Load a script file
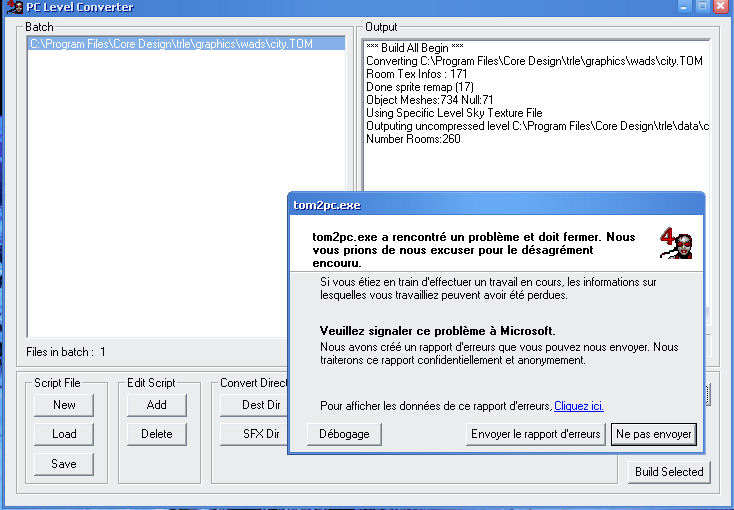Image resolution: width=734 pixels, height=510 pixels. tap(64, 434)
